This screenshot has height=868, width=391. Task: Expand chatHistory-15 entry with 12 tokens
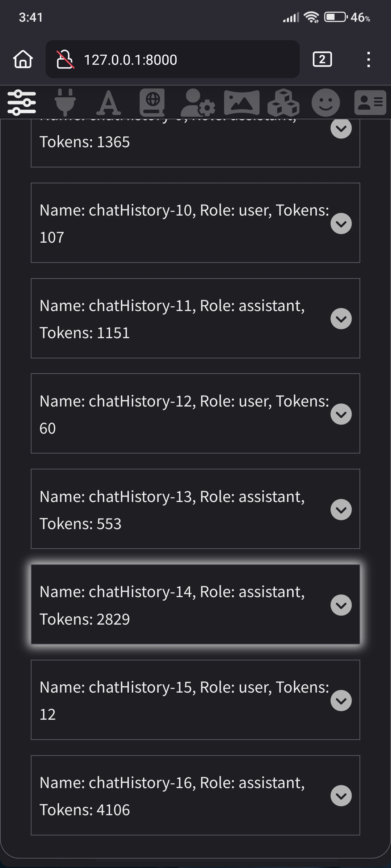(341, 701)
